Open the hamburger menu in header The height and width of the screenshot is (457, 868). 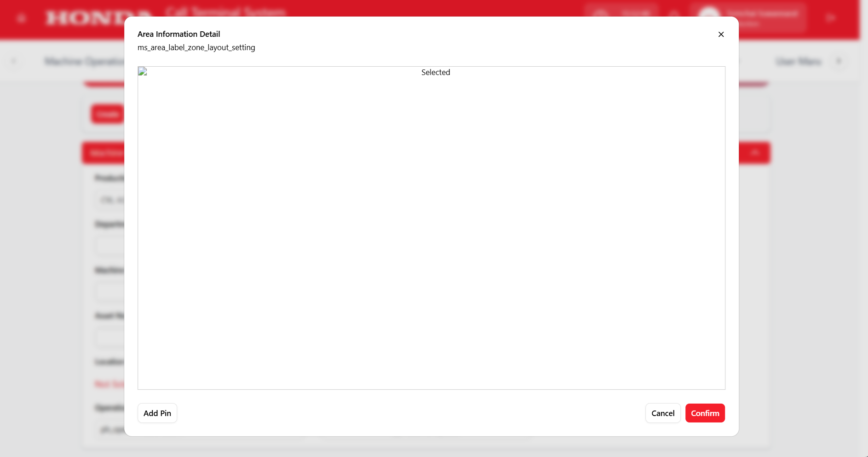coord(21,18)
